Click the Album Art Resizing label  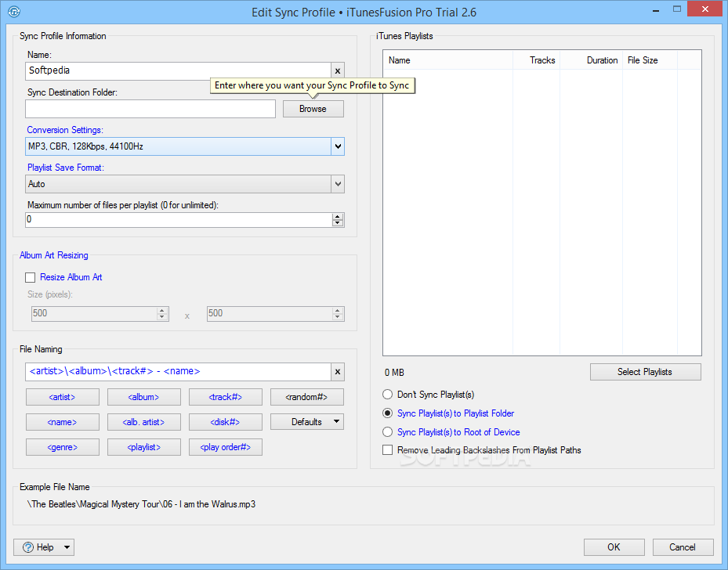click(x=54, y=255)
